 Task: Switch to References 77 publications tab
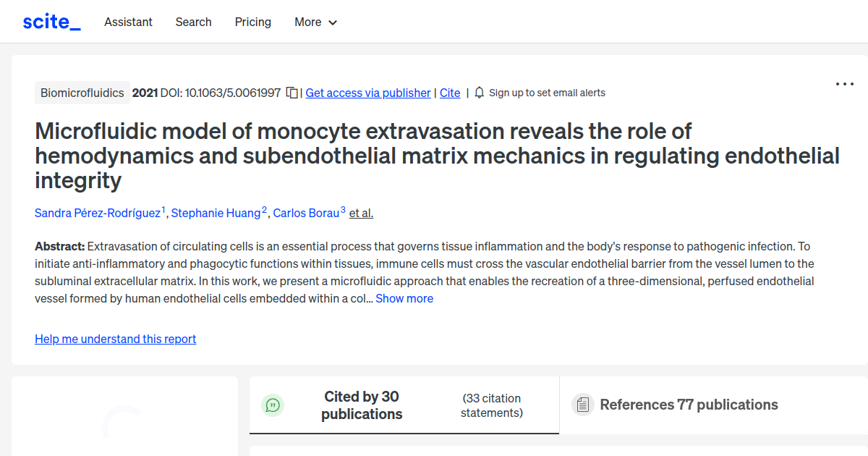tap(689, 405)
